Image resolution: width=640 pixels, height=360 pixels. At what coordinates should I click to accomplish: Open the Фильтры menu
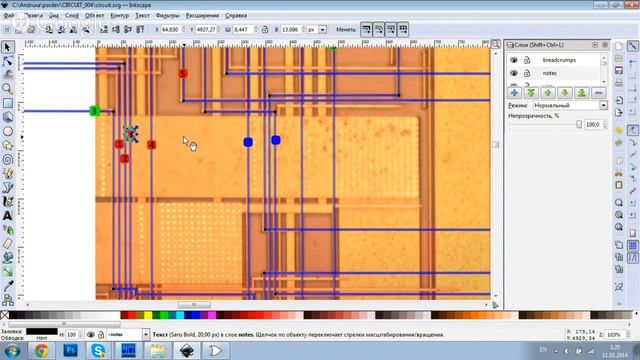point(167,16)
